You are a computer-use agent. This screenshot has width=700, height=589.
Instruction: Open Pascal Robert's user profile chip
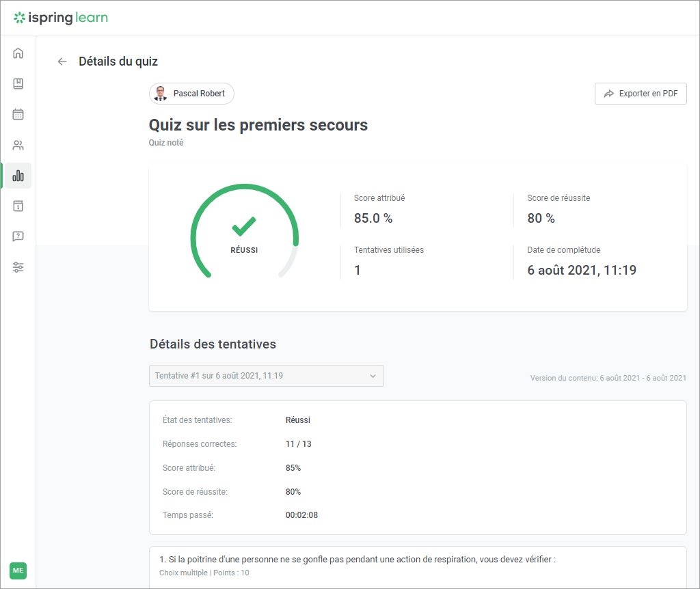(191, 94)
